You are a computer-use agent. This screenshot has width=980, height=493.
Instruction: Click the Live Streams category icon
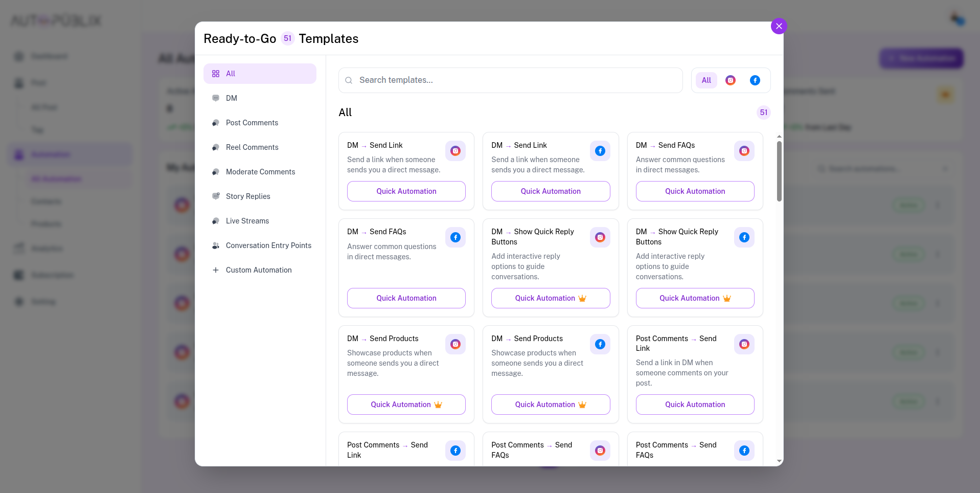pyautogui.click(x=216, y=221)
